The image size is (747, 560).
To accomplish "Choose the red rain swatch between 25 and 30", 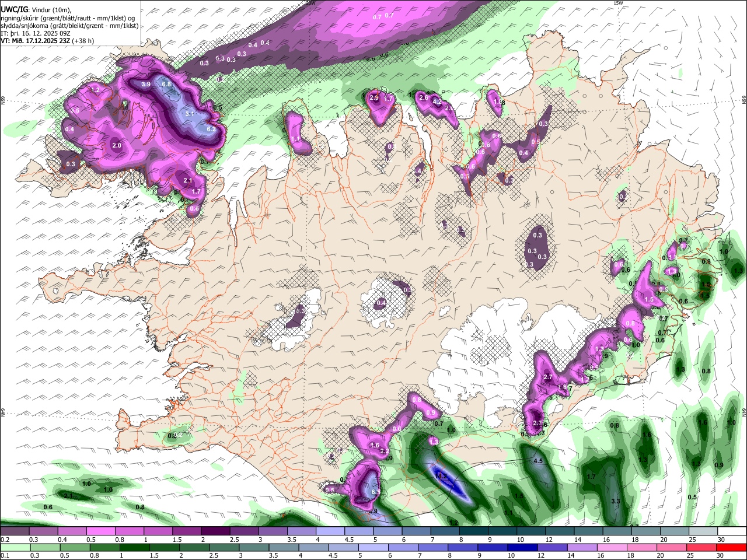I will tap(701, 547).
